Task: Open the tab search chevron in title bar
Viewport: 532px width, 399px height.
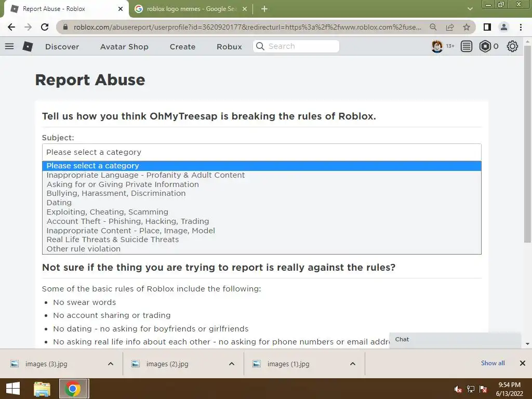Action: point(470,9)
